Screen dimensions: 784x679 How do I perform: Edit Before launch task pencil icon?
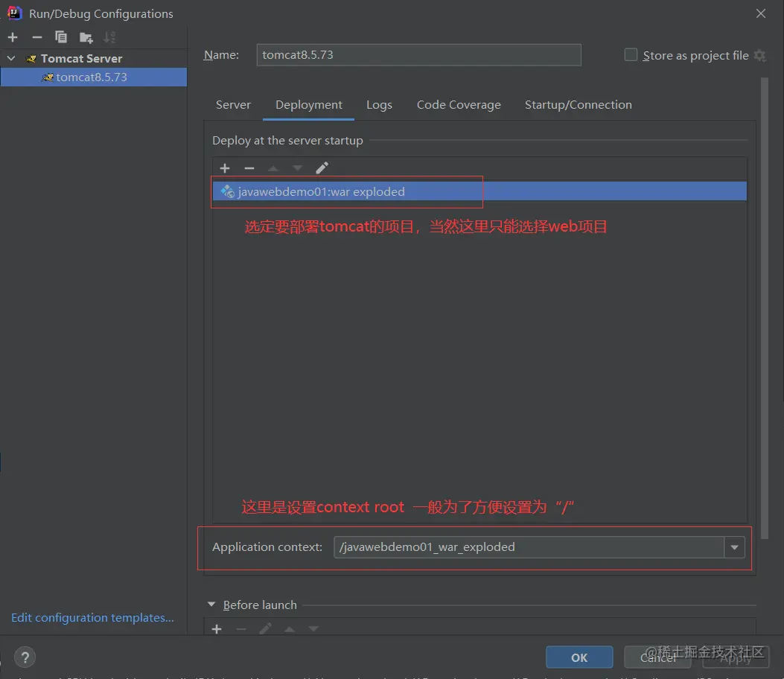(266, 628)
